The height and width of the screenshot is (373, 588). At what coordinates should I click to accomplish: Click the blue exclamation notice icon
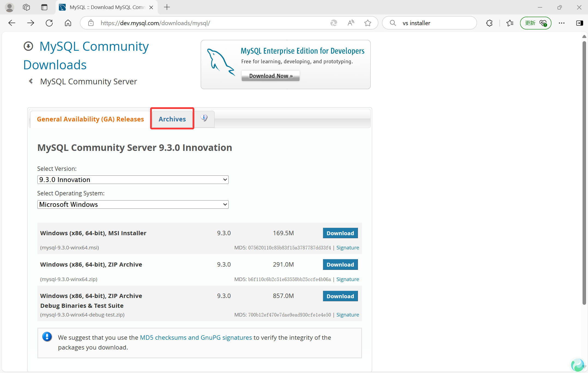47,336
